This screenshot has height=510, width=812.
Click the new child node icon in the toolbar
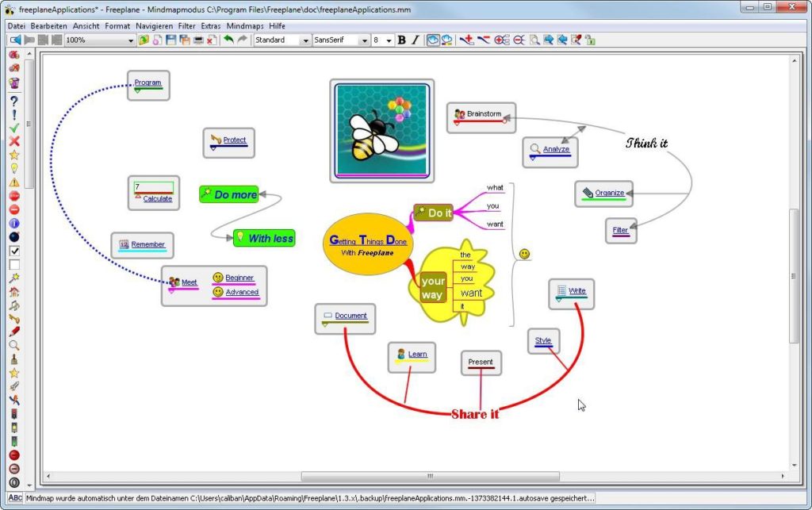465,40
